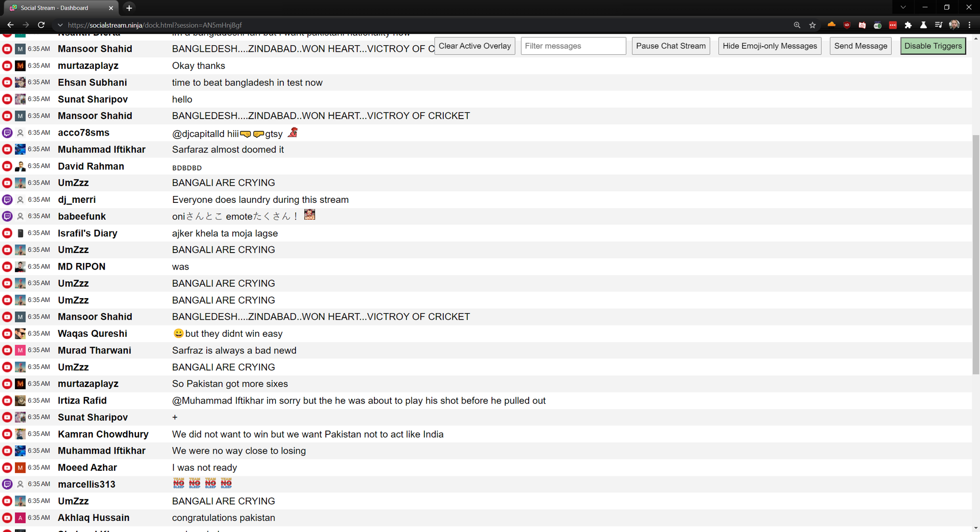980x532 pixels.
Task: Reload the page with the refresh icon
Action: [x=41, y=25]
